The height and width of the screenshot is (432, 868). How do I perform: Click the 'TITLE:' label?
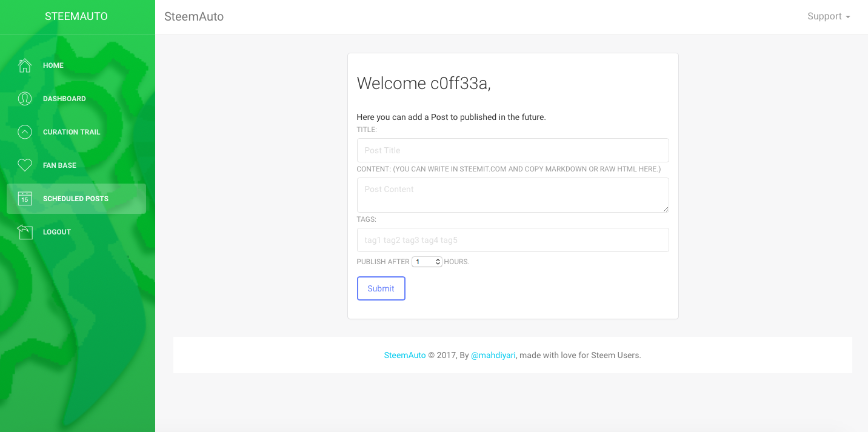(x=367, y=130)
